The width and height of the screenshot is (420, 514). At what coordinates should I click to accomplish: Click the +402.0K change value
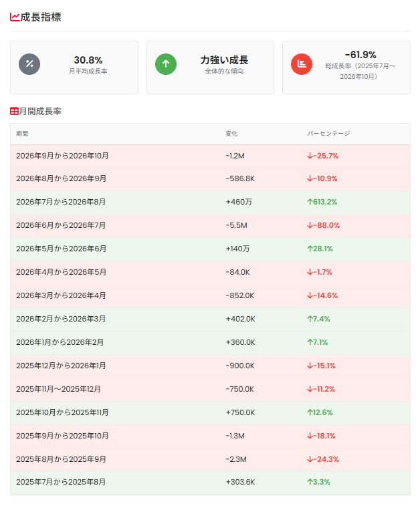tap(240, 319)
